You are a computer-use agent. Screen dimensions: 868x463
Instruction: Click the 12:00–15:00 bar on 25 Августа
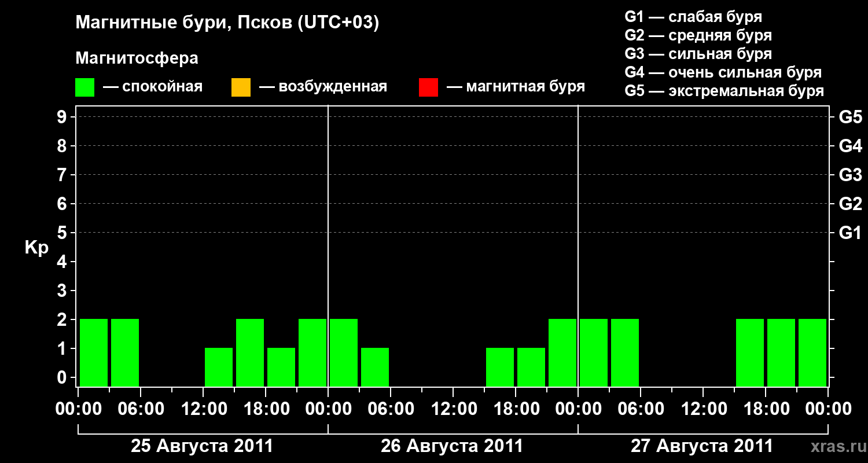pyautogui.click(x=219, y=367)
